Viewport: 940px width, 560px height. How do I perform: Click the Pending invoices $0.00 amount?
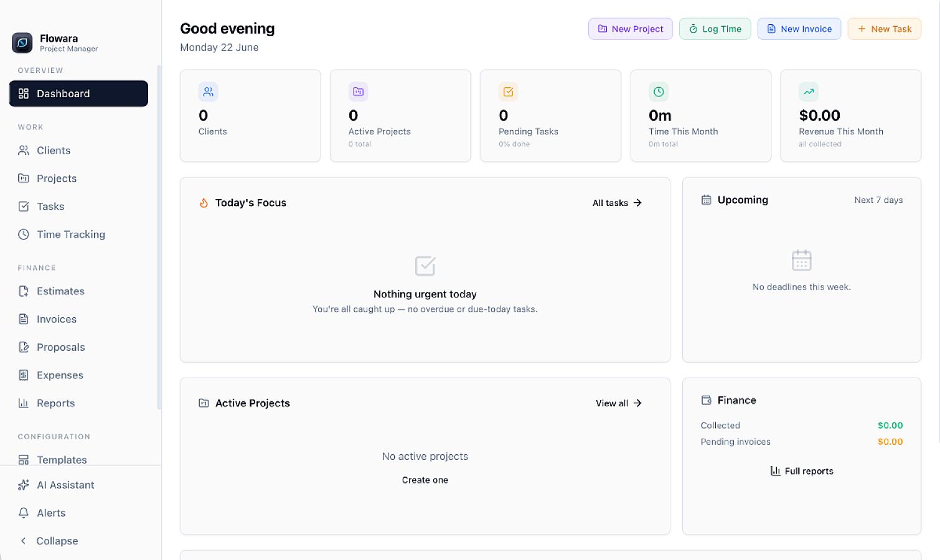click(890, 442)
